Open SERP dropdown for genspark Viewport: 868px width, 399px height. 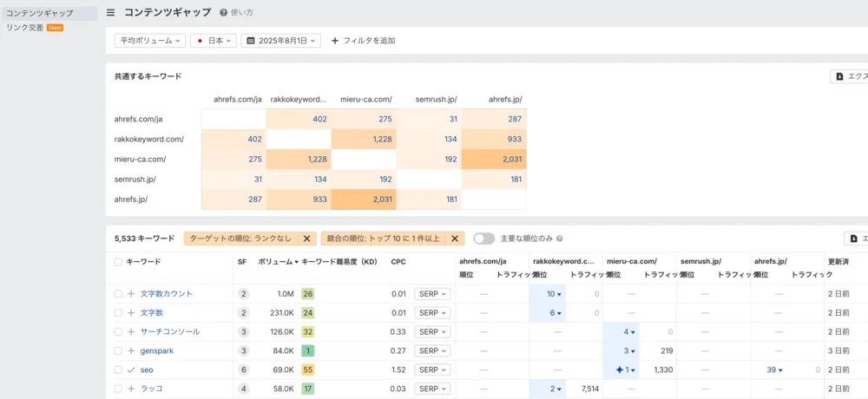[x=432, y=350]
